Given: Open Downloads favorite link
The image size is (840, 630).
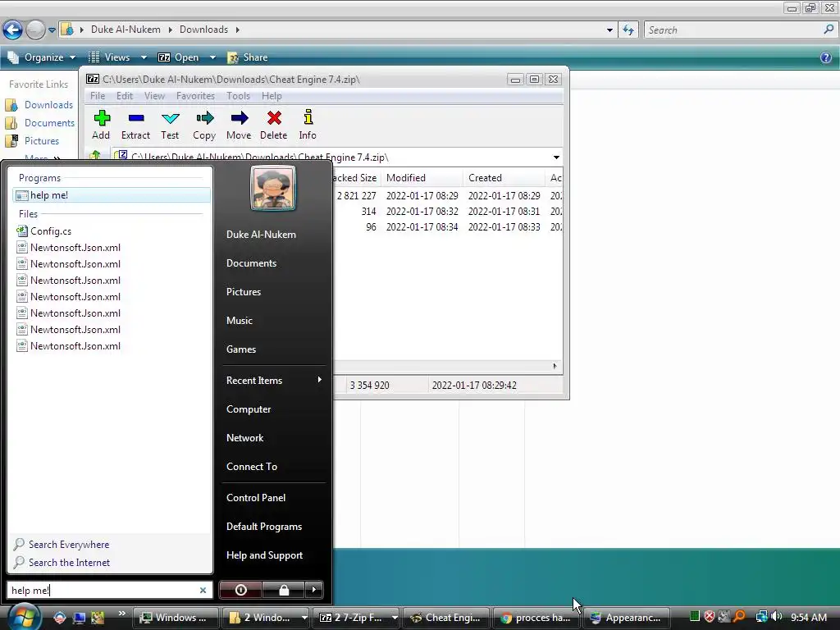Looking at the screenshot, I should tap(39, 105).
